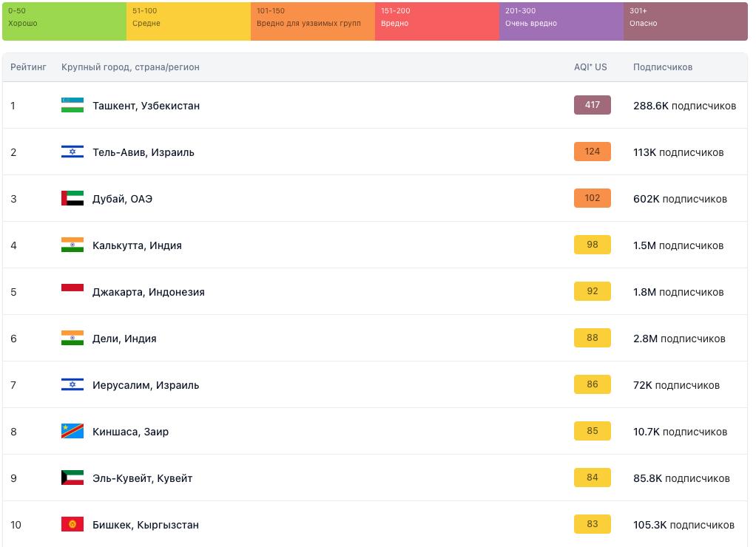Screen dimensions: 756x547
Task: Click the Kyrgyzstan flag next to Бишкек
Action: (x=72, y=524)
